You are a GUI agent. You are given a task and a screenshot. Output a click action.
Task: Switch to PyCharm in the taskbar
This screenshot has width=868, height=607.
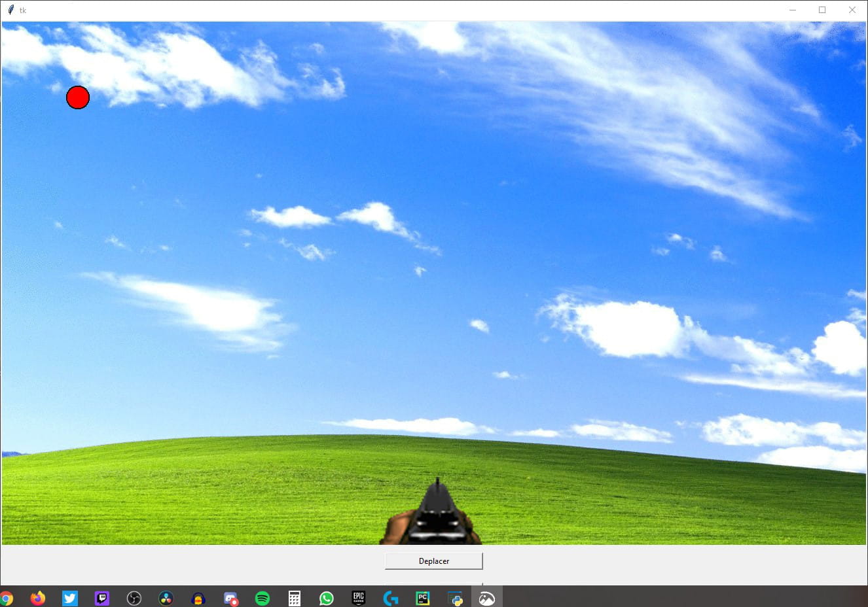click(x=423, y=598)
